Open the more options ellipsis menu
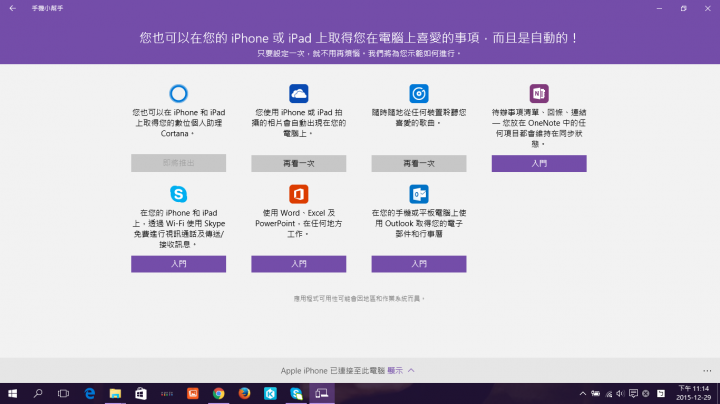The image size is (720, 404). [707, 370]
